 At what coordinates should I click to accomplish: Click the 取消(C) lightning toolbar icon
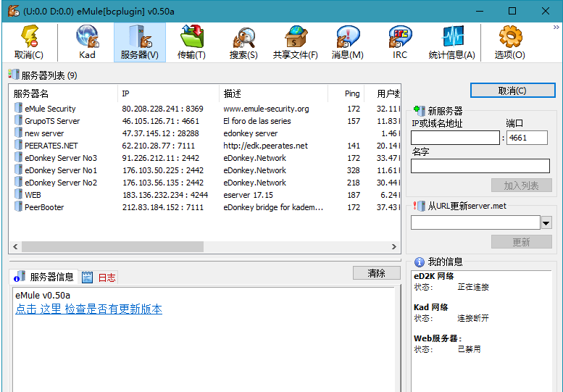coord(29,37)
